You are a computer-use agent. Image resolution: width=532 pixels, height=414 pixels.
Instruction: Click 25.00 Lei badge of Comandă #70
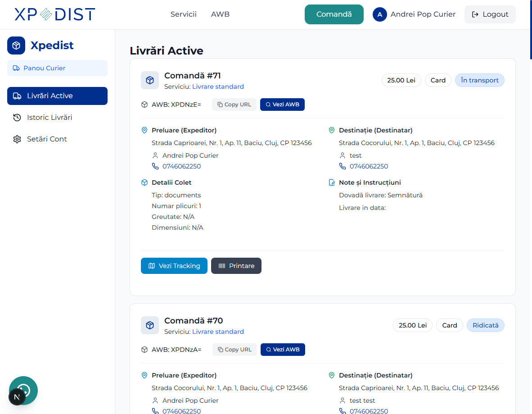413,325
